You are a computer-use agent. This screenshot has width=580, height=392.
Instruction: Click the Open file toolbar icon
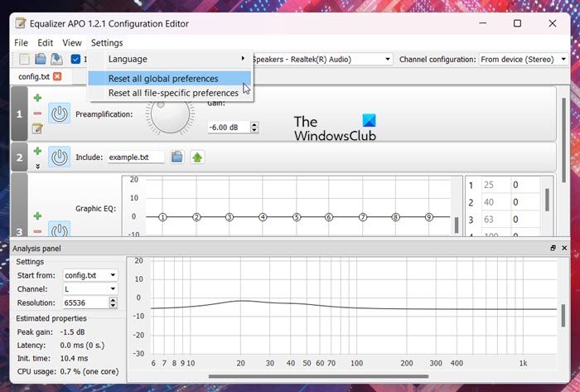pyautogui.click(x=41, y=59)
